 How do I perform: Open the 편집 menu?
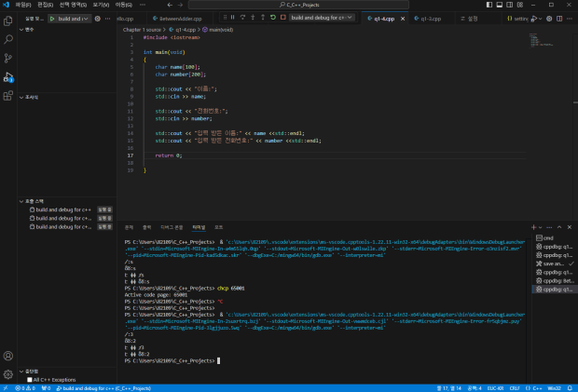point(45,5)
